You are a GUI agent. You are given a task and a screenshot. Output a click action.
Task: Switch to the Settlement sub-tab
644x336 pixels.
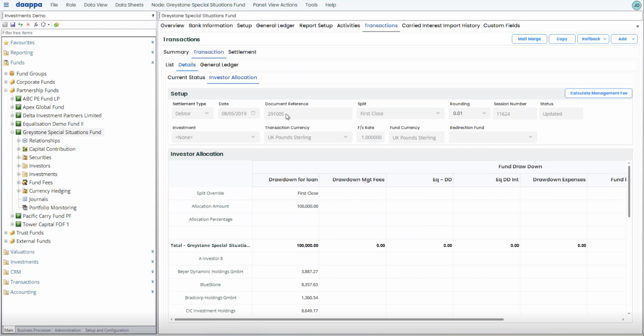tap(242, 52)
